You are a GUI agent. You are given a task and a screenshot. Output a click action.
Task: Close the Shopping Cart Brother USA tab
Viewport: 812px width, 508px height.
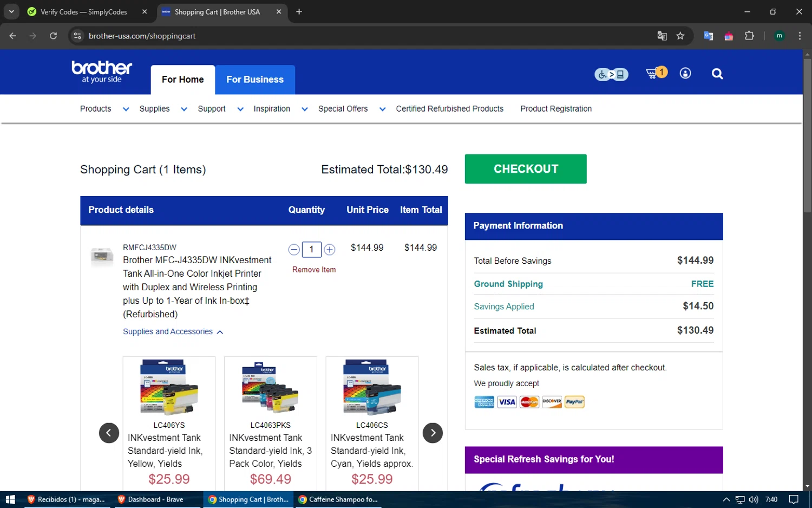pyautogui.click(x=279, y=11)
